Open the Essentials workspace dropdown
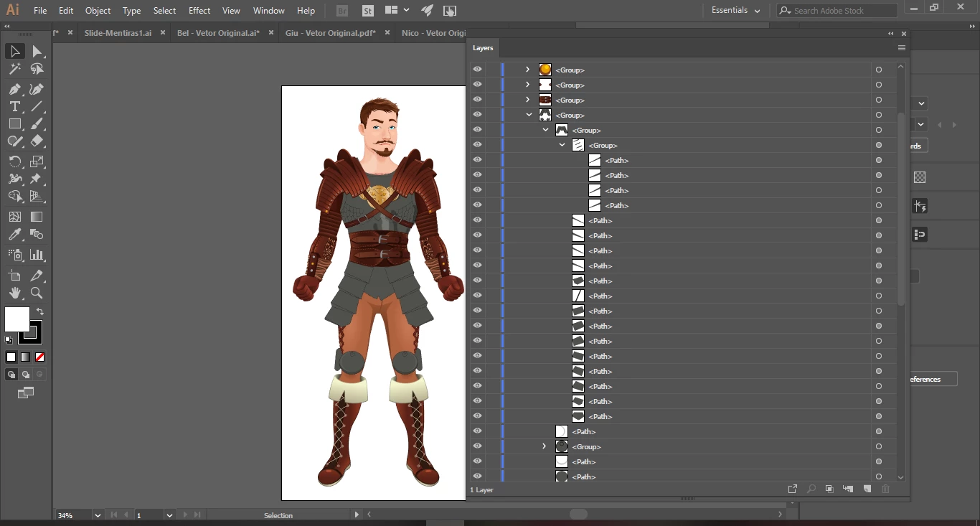Image resolution: width=980 pixels, height=526 pixels. 735,11
